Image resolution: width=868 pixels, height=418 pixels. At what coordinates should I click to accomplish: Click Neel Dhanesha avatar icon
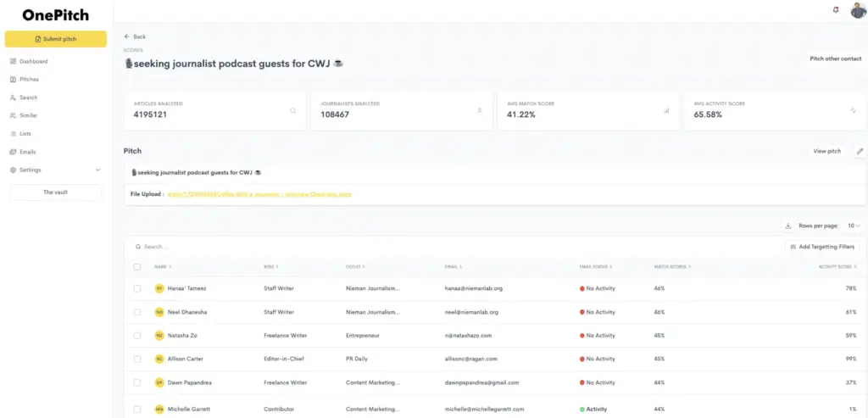click(159, 312)
